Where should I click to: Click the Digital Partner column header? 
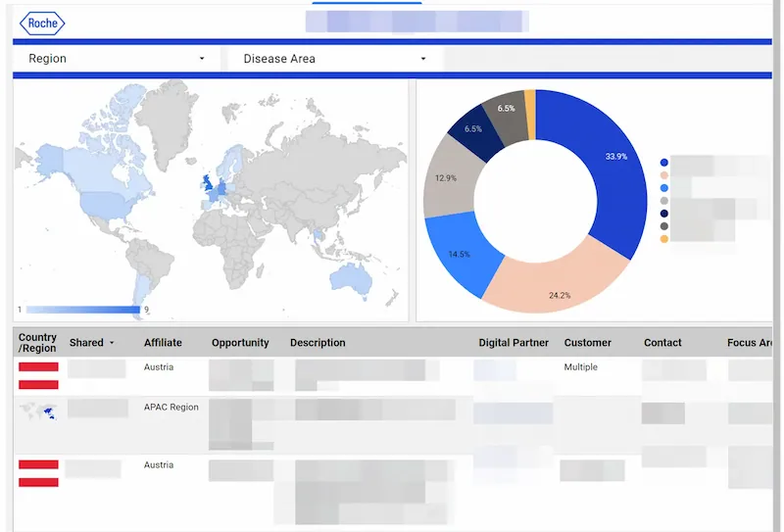pos(514,343)
